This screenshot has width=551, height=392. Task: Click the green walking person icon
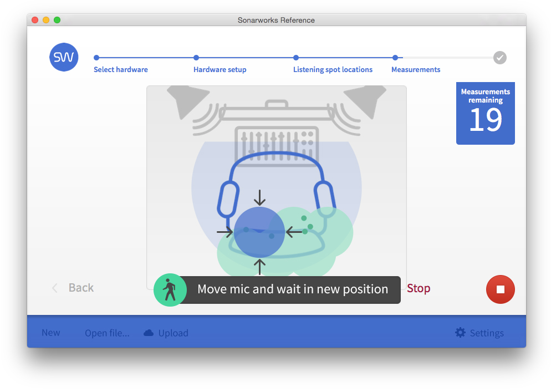pyautogui.click(x=170, y=290)
